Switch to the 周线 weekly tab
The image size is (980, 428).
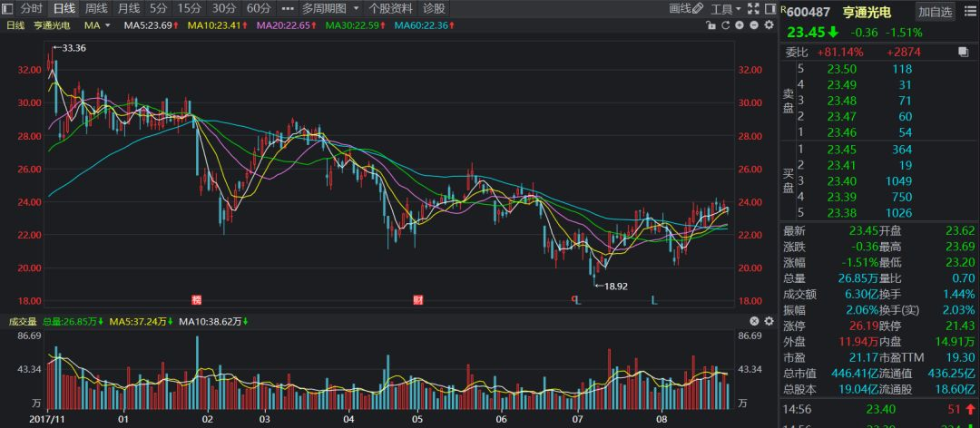click(x=95, y=8)
